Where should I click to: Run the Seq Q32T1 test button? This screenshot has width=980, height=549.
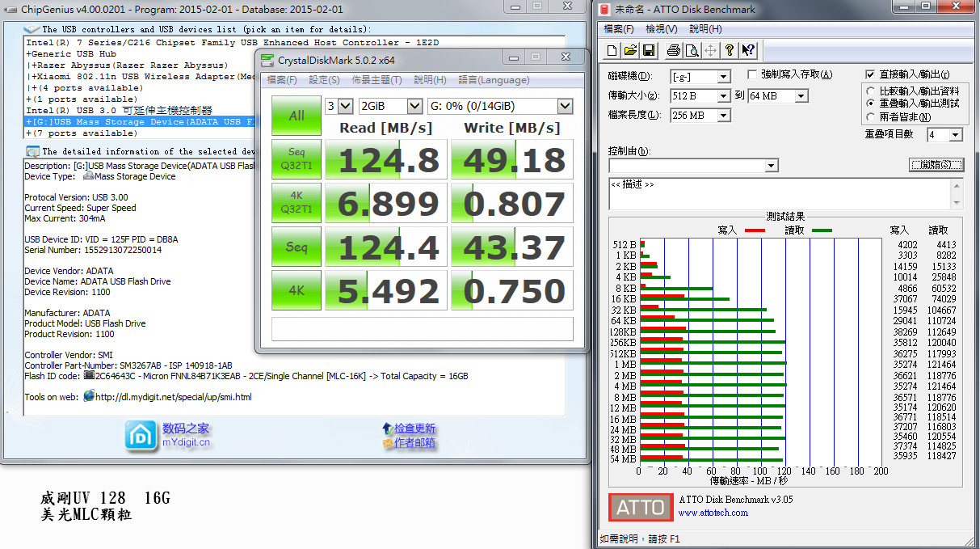pos(297,159)
